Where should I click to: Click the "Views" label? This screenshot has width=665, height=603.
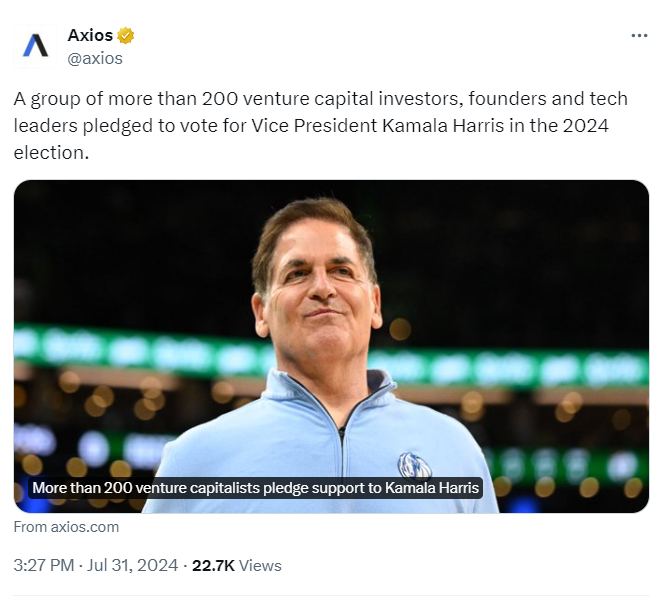[260, 566]
